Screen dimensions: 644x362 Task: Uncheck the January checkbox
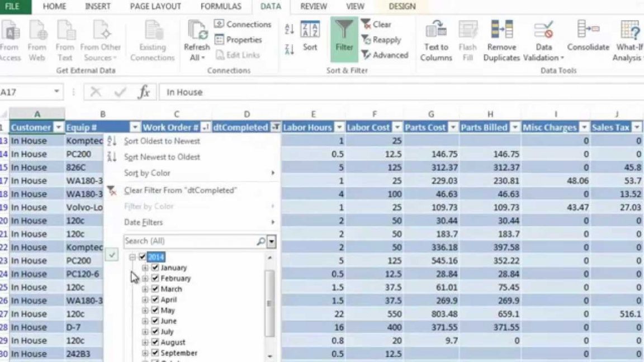pos(155,268)
